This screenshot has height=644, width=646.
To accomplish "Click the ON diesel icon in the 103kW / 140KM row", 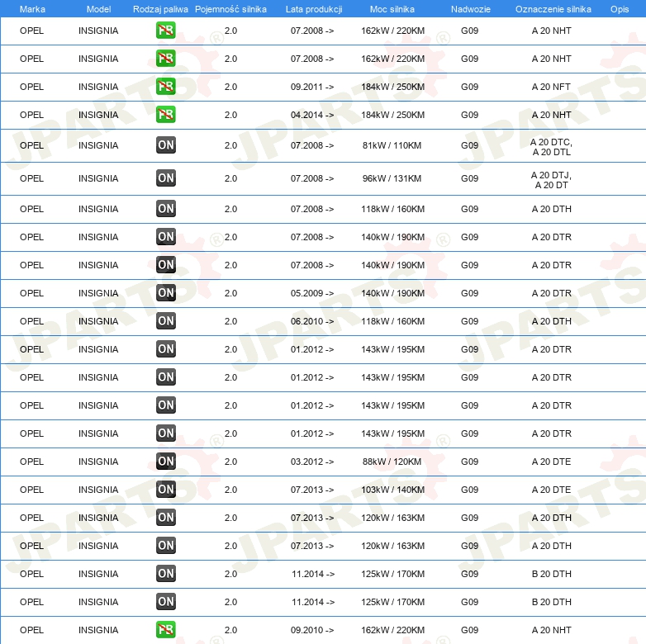I will tap(165, 490).
